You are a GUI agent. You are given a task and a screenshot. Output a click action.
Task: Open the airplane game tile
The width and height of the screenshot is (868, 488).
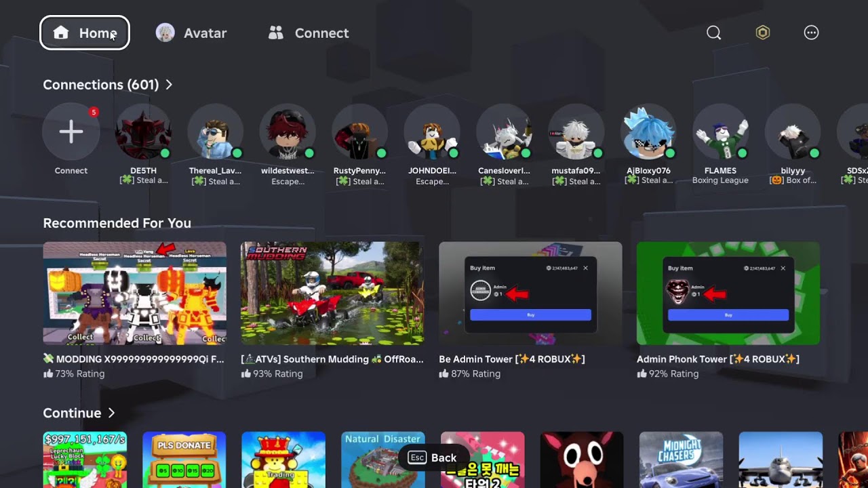tap(781, 460)
